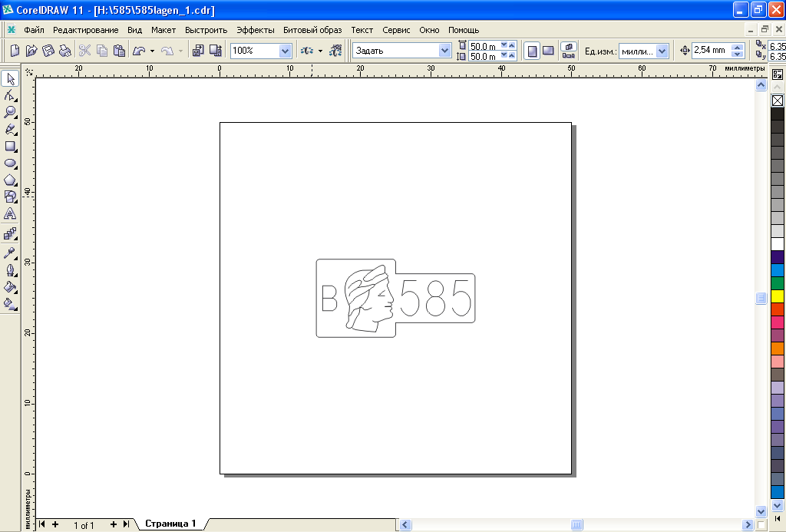Image resolution: width=786 pixels, height=532 pixels.
Task: Open the Редактирование menu
Action: (x=86, y=30)
